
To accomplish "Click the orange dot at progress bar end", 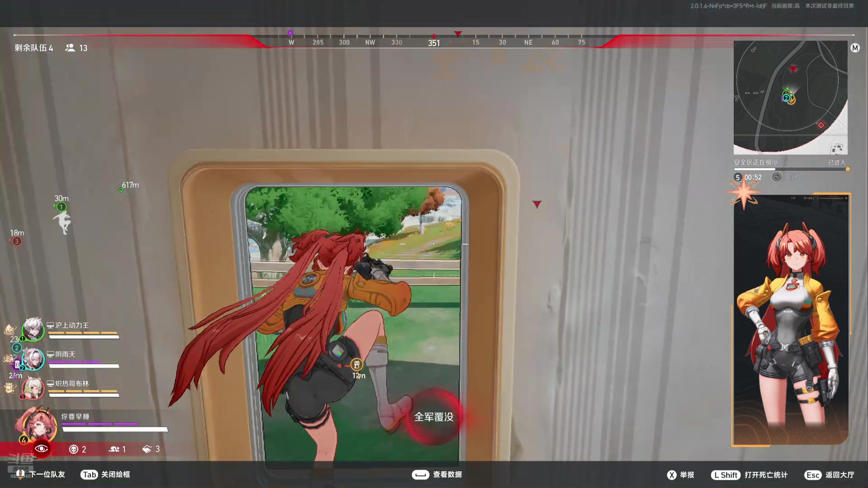I will (848, 169).
